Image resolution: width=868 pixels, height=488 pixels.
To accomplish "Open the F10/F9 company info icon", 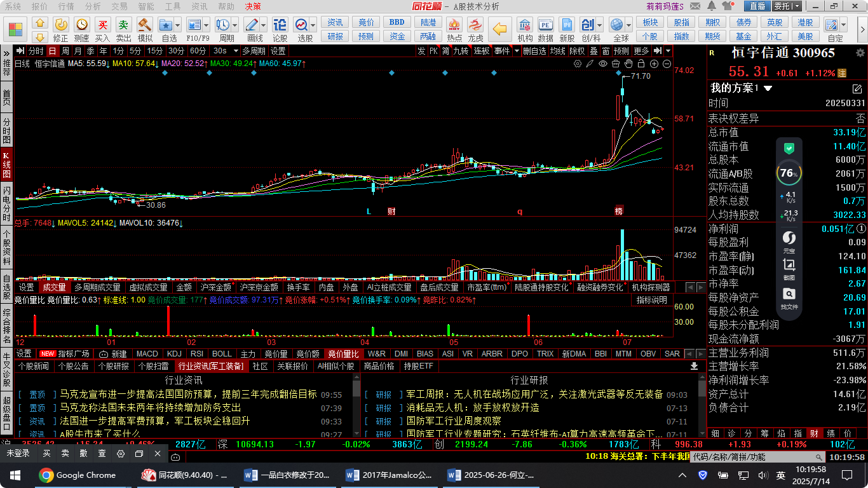I will (x=194, y=25).
